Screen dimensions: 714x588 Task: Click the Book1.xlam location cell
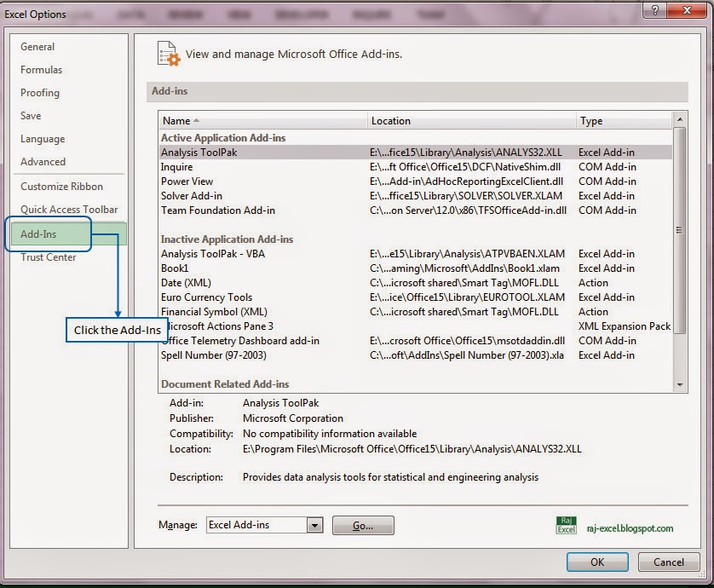click(464, 268)
